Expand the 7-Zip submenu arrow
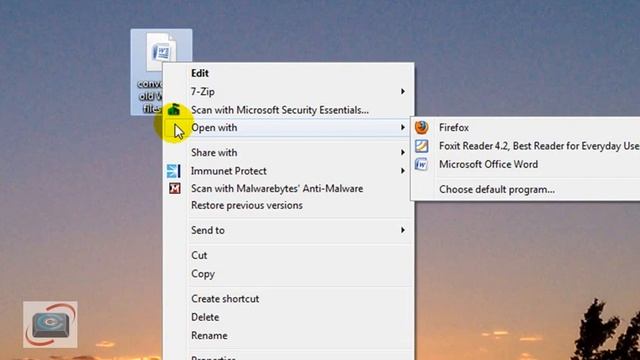This screenshot has height=360, width=640. [x=402, y=91]
